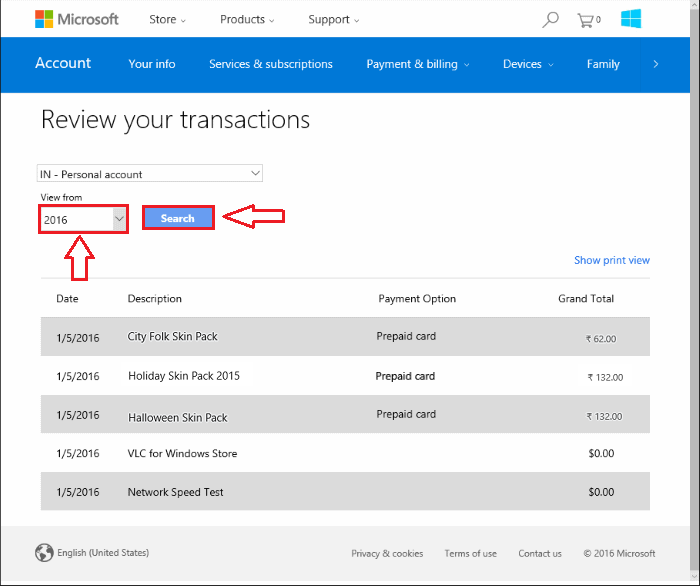700x586 pixels.
Task: Open the View from year dropdown
Action: click(83, 219)
